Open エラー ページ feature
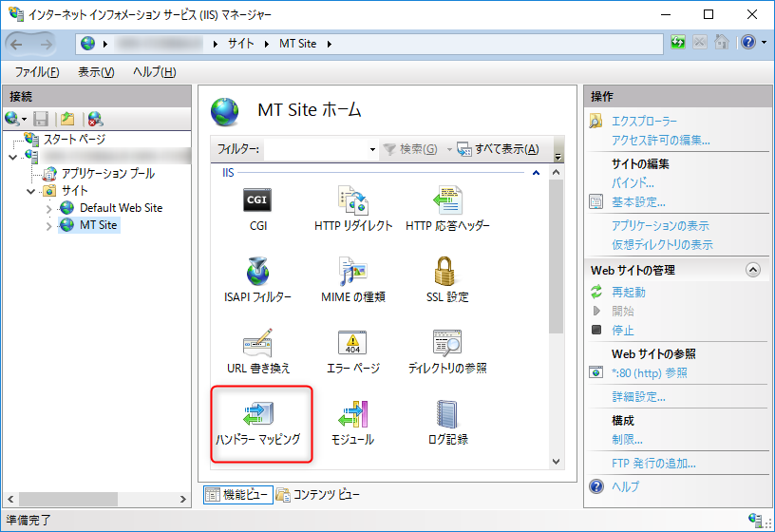Screen dimensions: 775x532 tap(352, 345)
